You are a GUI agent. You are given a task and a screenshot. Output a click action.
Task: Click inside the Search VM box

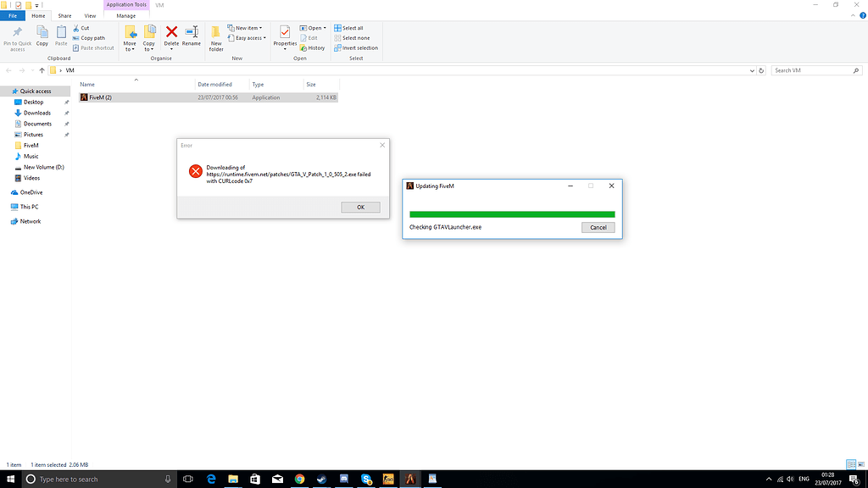(814, 70)
